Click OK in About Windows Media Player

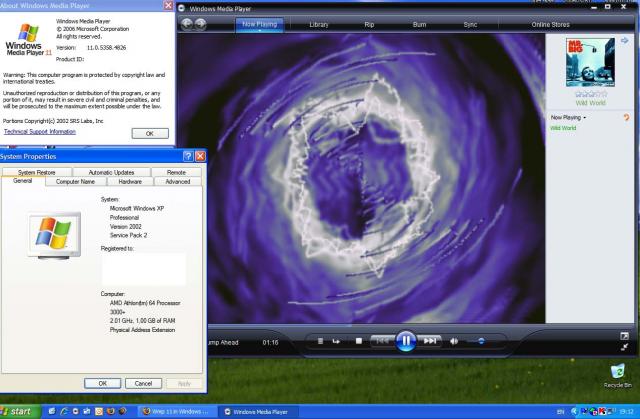[150, 133]
